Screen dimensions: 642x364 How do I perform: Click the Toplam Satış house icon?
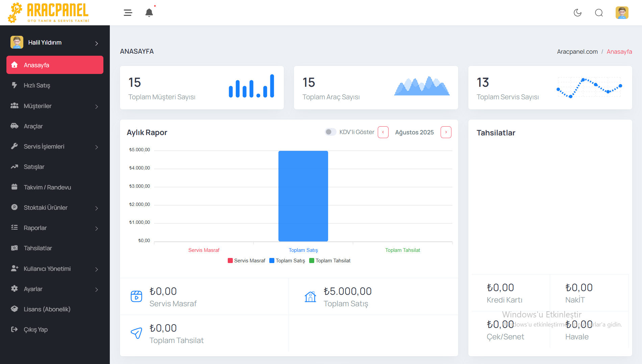pos(310,296)
